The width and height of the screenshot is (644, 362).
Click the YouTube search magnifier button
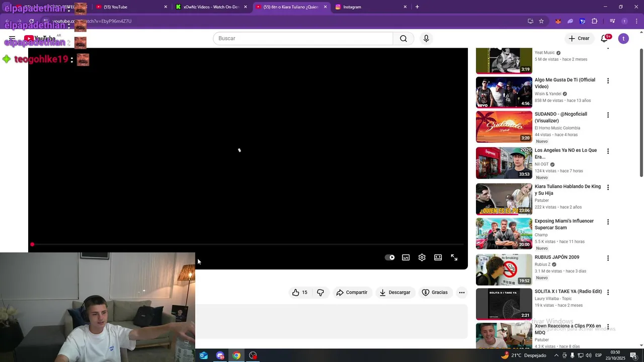[403, 39]
